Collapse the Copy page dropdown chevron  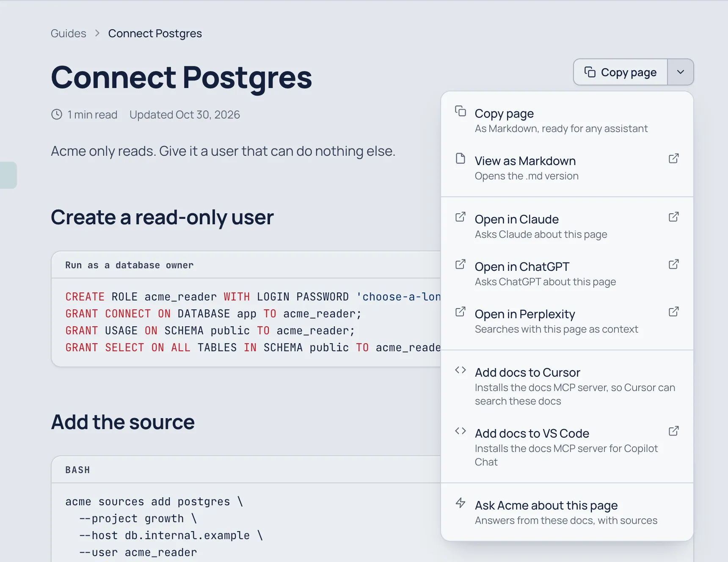(681, 72)
